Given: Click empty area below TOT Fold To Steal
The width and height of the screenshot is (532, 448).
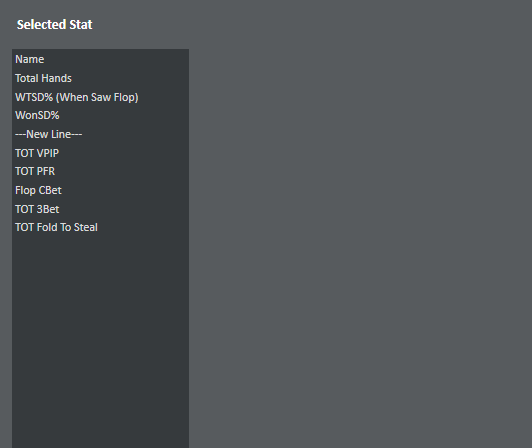Looking at the screenshot, I should click(100, 339).
